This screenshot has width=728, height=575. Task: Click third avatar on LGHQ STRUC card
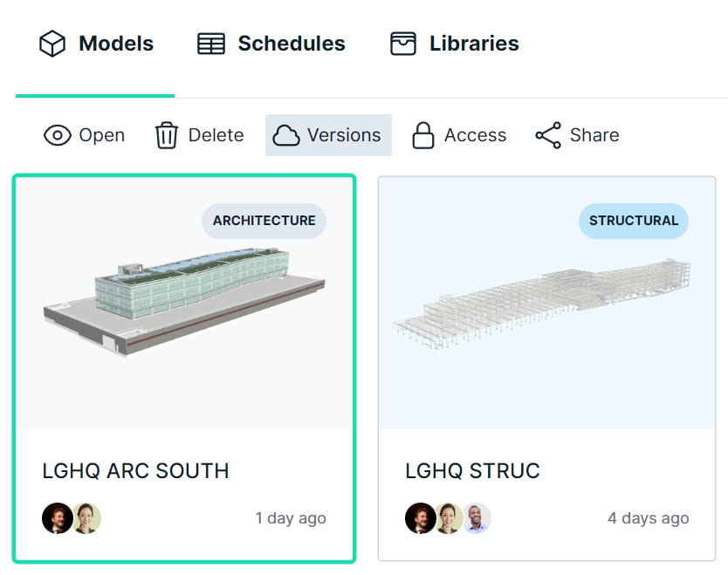[477, 518]
